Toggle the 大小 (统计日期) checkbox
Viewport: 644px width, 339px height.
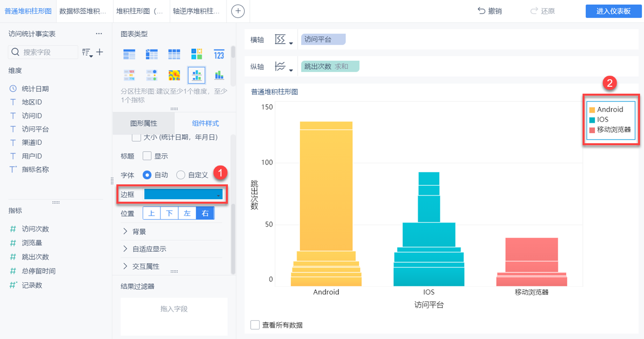click(x=136, y=137)
